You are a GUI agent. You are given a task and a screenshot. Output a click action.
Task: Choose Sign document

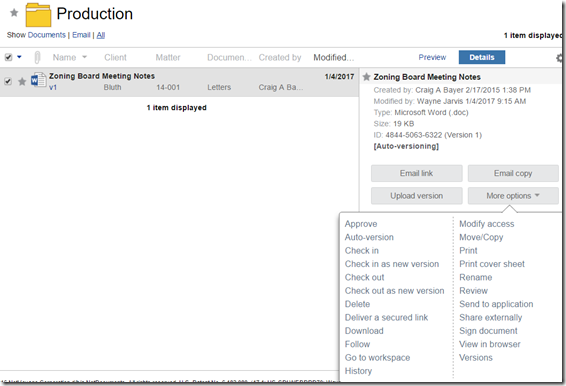click(488, 331)
